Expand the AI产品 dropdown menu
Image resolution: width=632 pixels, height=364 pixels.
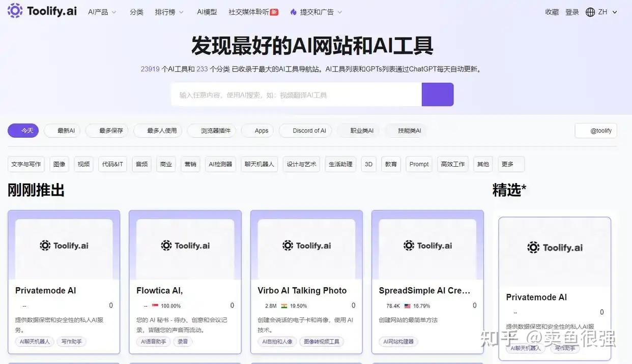point(102,12)
